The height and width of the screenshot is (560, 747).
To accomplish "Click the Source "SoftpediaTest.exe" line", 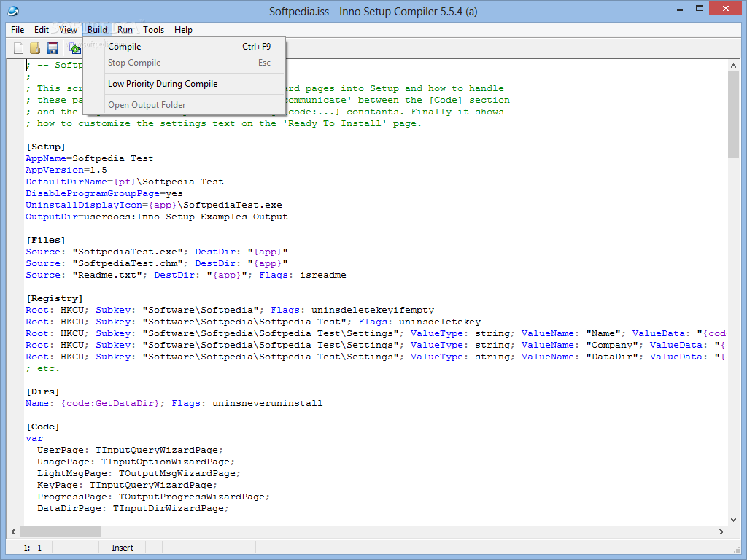I will [157, 252].
